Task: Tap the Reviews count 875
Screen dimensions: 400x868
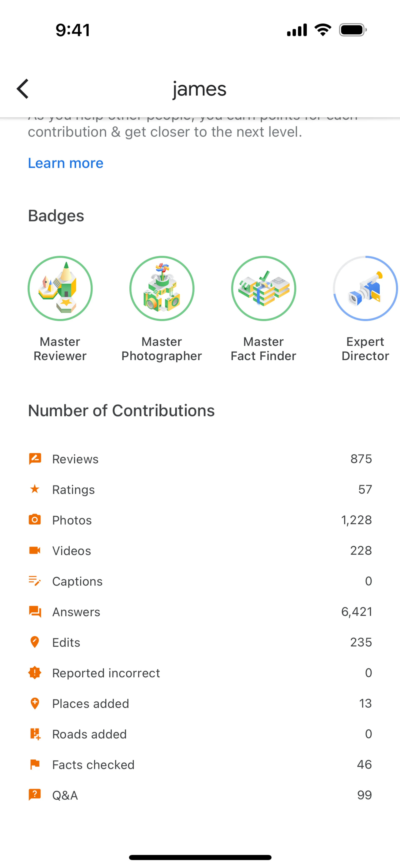Action: tap(361, 459)
